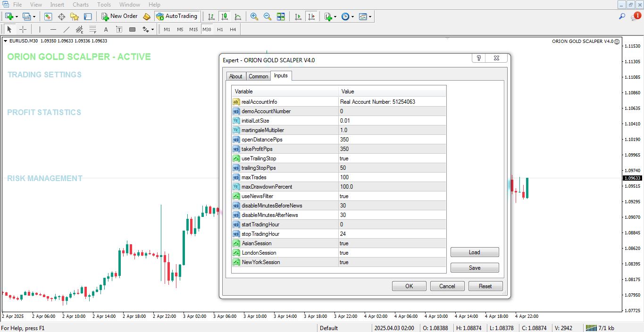This screenshot has height=332, width=644.
Task: Click the Save button
Action: [475, 268]
